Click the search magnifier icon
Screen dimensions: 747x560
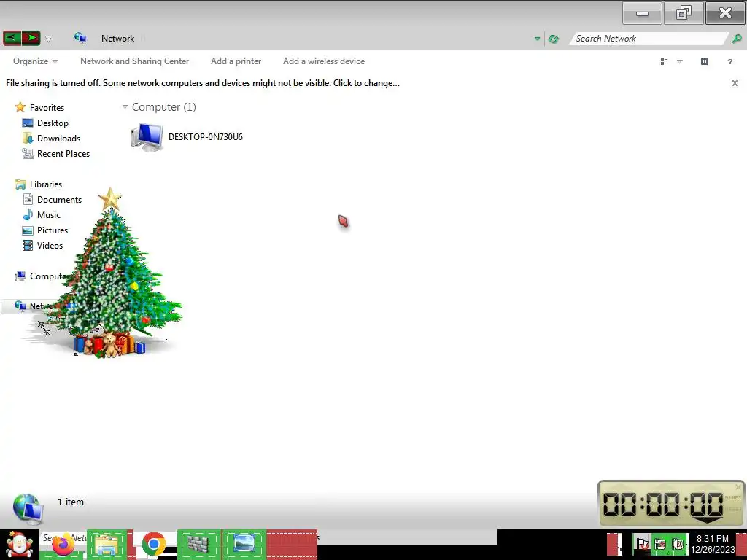[737, 39]
